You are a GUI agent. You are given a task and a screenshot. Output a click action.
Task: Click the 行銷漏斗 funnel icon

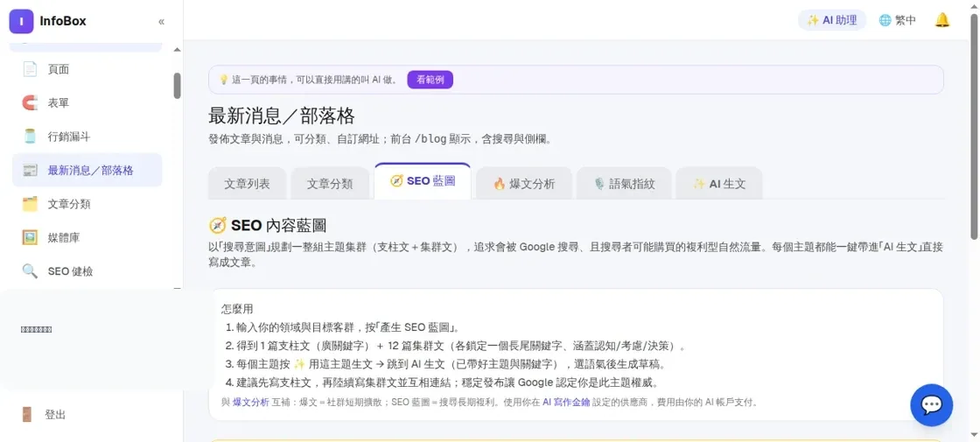30,137
